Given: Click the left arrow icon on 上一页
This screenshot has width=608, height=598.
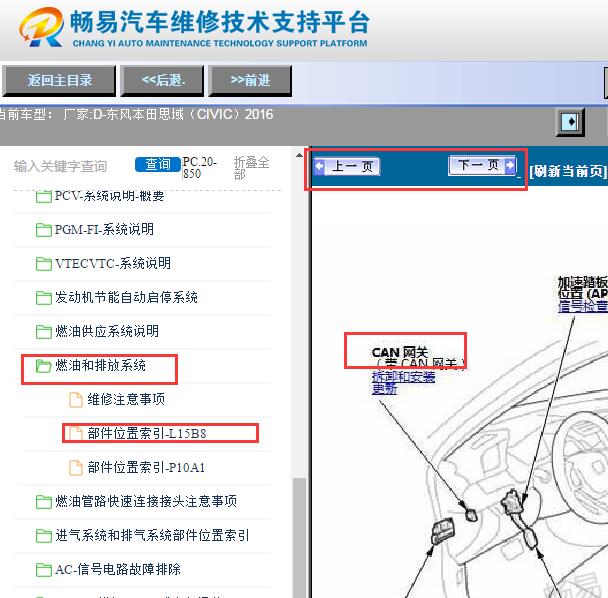Looking at the screenshot, I should 319,166.
